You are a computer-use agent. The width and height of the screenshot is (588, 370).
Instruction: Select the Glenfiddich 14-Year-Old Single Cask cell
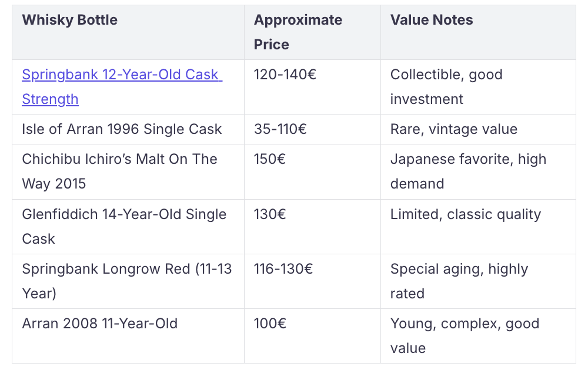click(128, 227)
